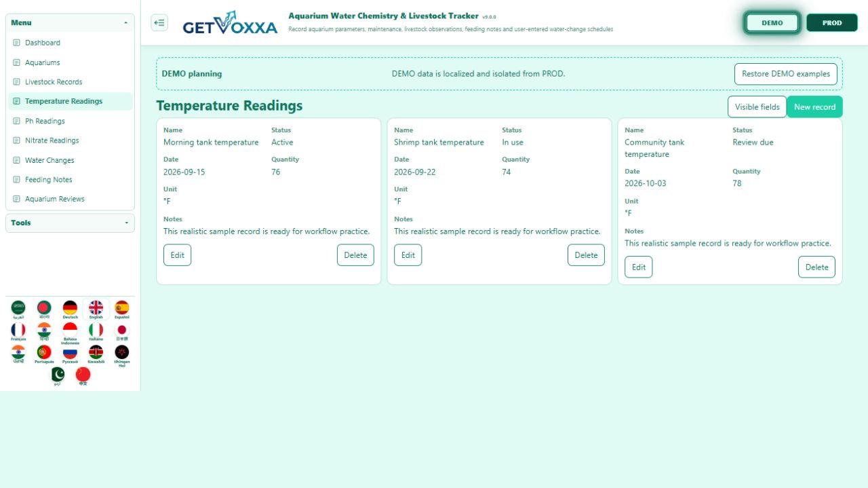The width and height of the screenshot is (868, 488).
Task: Choose the Bangladesh flag for Bangla
Action: [x=44, y=309]
